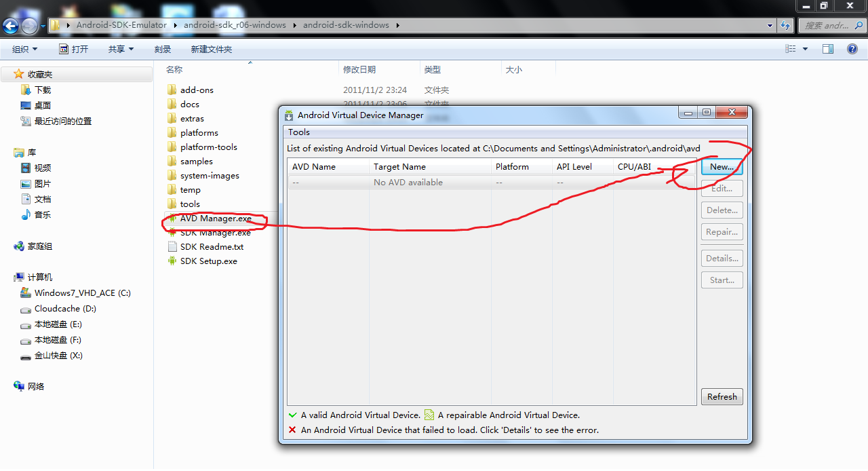
Task: Open 图片 library in sidebar
Action: [x=36, y=184]
